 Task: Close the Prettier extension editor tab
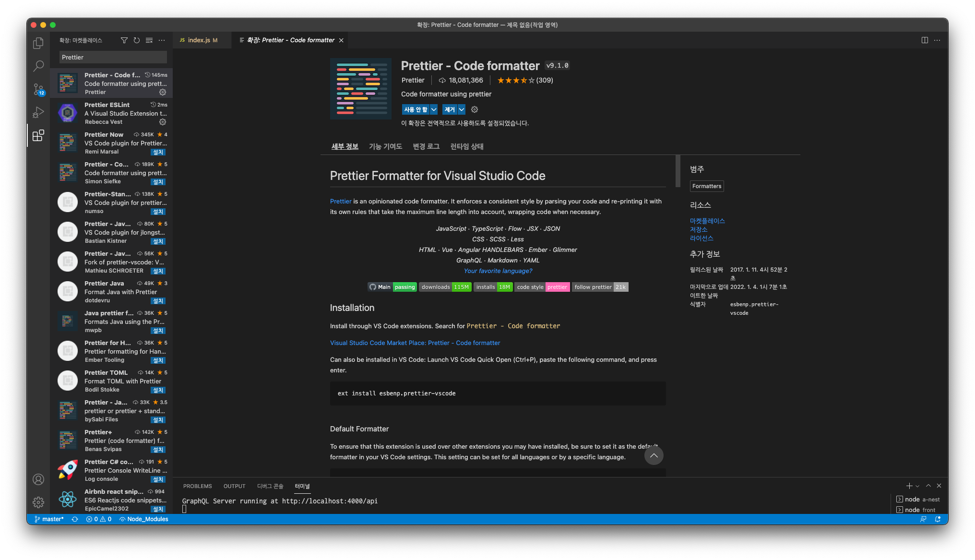341,40
